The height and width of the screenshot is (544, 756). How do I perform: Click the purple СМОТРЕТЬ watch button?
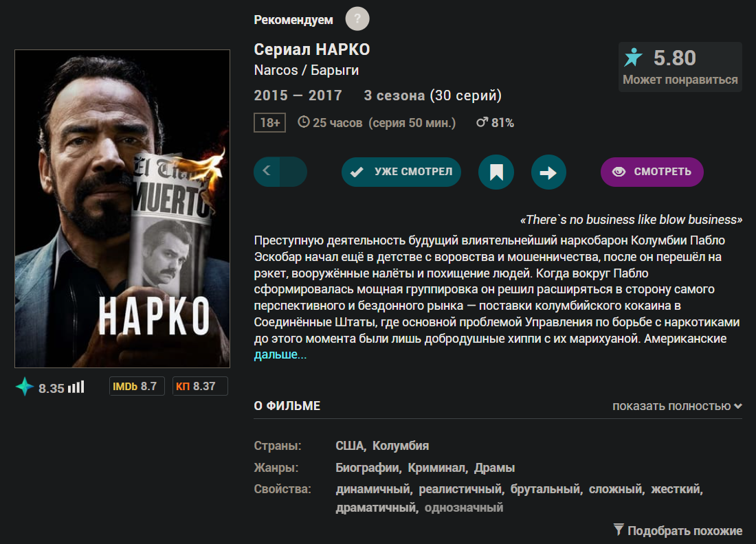tap(652, 172)
